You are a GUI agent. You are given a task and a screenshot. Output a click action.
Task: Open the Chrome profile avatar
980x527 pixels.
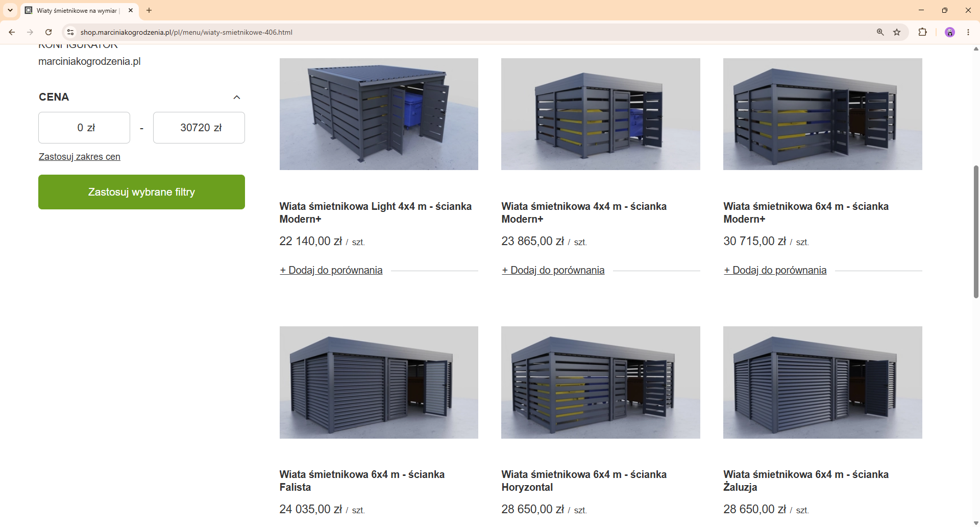[x=950, y=32]
